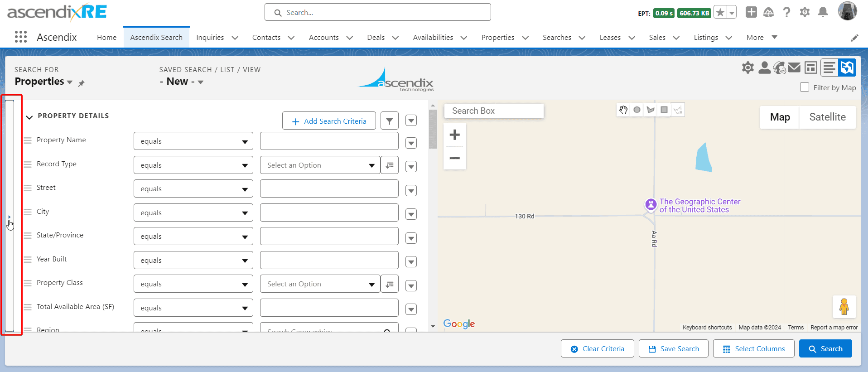This screenshot has width=868, height=372.
Task: Open the App Launcher dots grid
Action: click(x=21, y=37)
